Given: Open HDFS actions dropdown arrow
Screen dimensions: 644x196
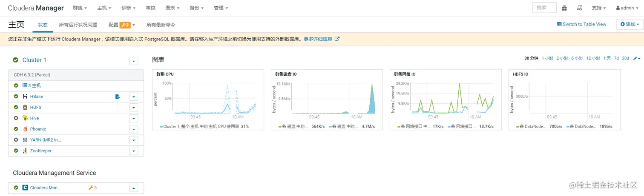Looking at the screenshot, I should [134, 108].
